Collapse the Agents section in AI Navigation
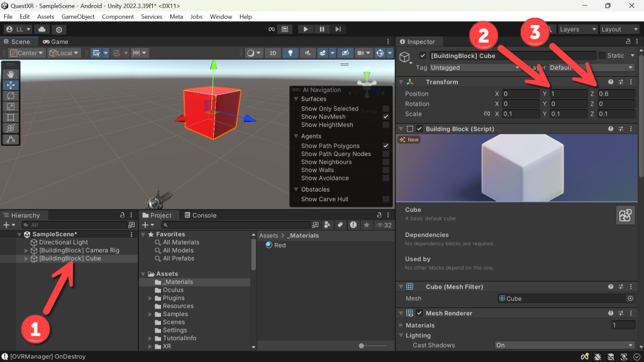Screen dimensions: 644x362 [x=296, y=136]
